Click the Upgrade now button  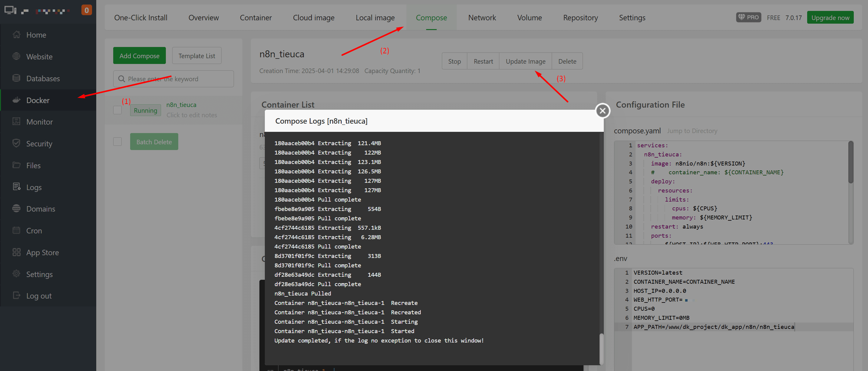click(x=830, y=18)
